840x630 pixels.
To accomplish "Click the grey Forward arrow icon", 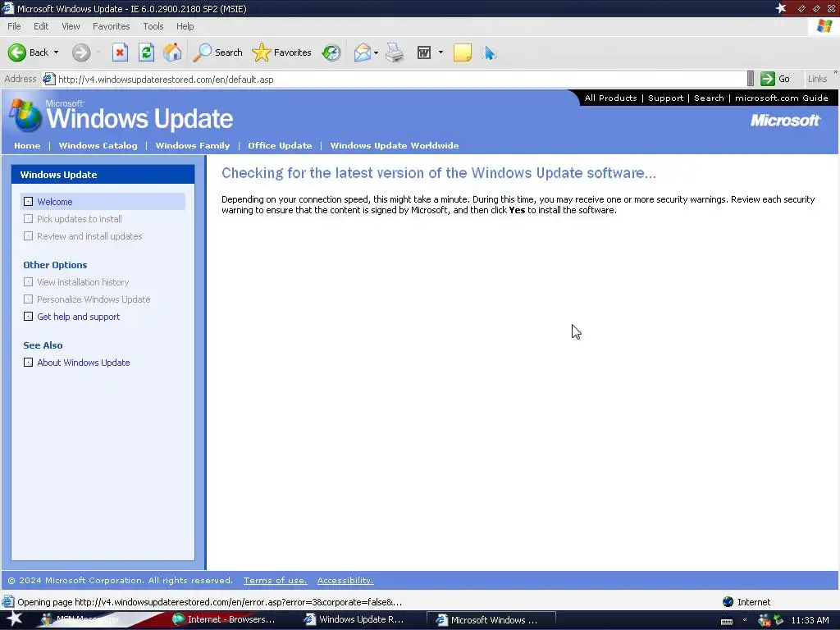I will [x=81, y=52].
